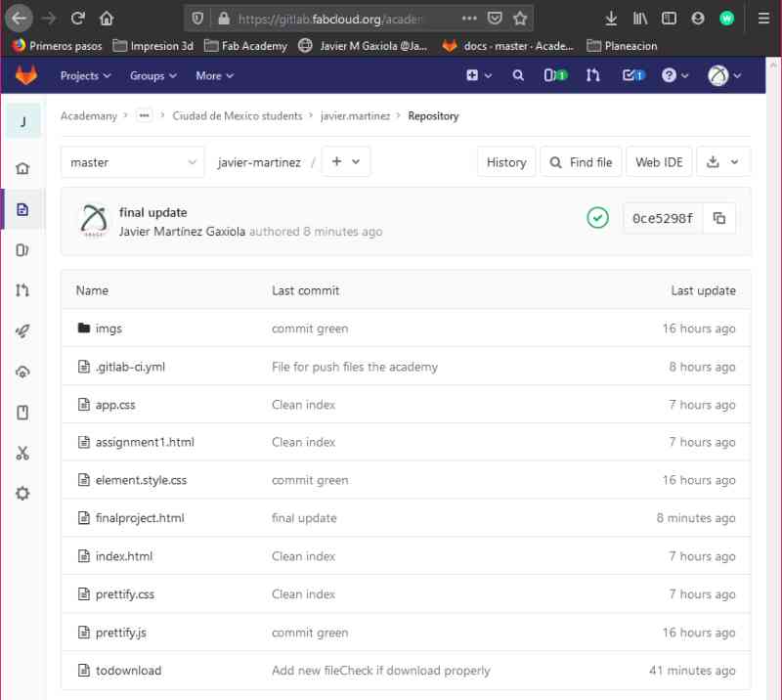Open the Help question mark dropdown
The height and width of the screenshot is (700, 782).
(x=674, y=75)
